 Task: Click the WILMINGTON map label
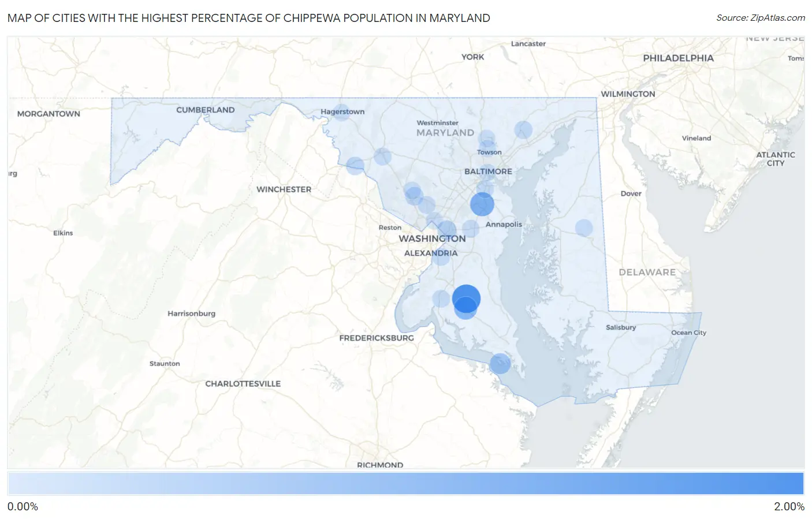(x=628, y=94)
